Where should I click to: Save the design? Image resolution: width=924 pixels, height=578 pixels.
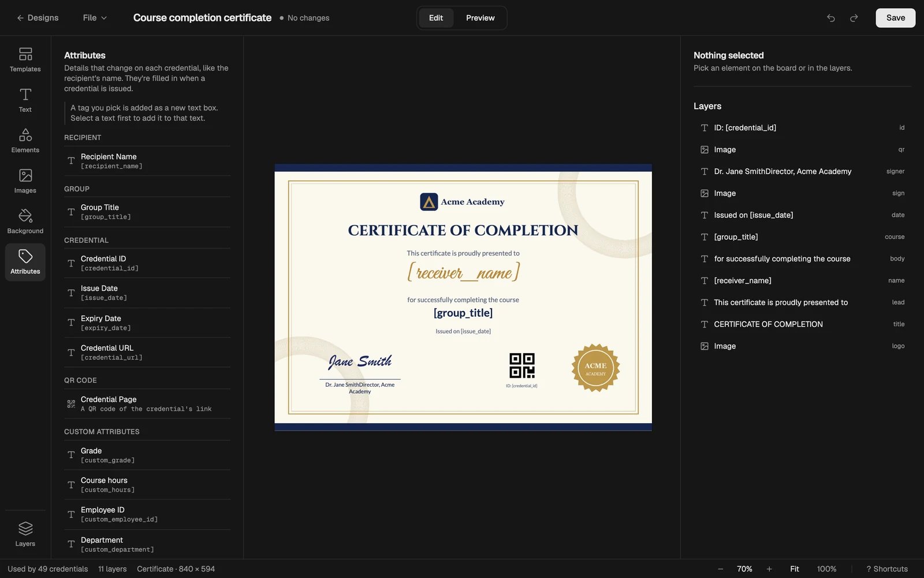pyautogui.click(x=896, y=18)
